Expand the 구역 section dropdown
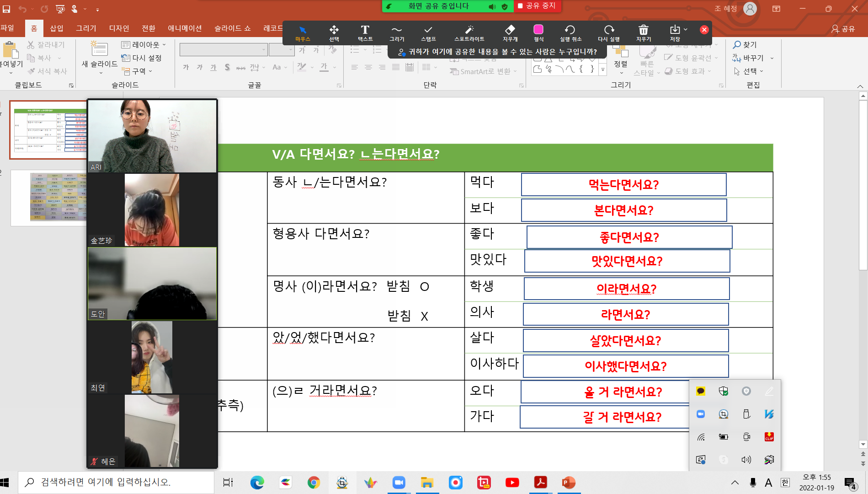The height and width of the screenshot is (494, 868). [x=137, y=71]
